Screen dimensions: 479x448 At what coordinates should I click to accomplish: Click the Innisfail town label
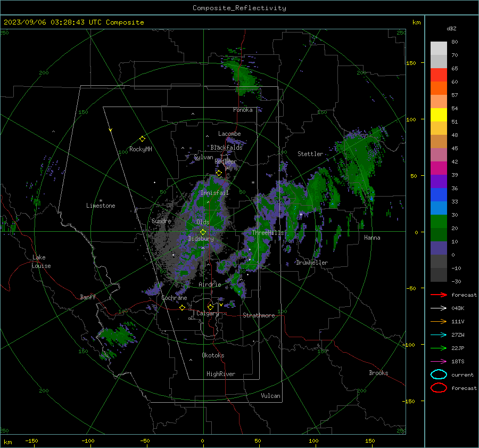pos(214,193)
